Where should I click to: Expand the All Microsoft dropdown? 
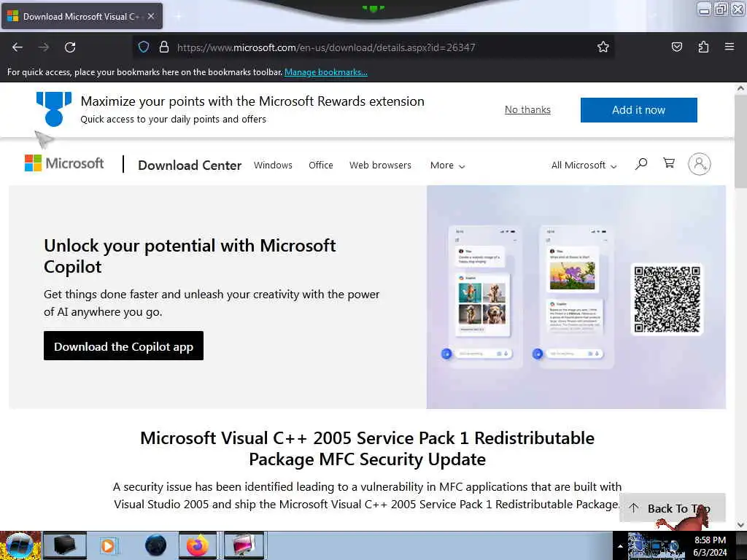pyautogui.click(x=584, y=166)
